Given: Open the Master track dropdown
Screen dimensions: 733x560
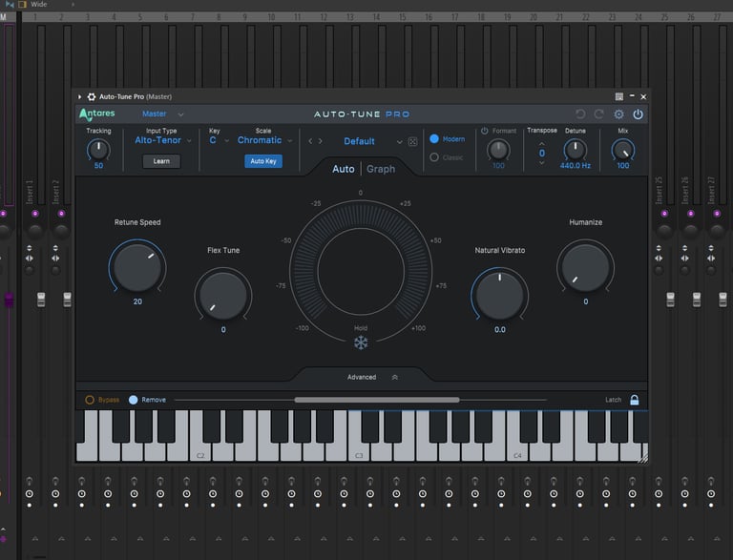Looking at the screenshot, I should 162,114.
